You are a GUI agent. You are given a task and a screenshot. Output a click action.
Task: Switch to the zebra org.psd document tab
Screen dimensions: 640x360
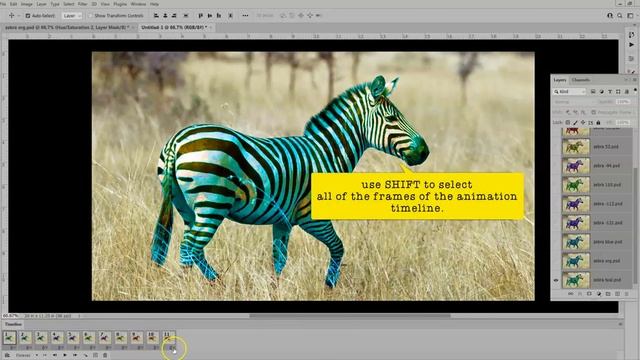click(68, 27)
